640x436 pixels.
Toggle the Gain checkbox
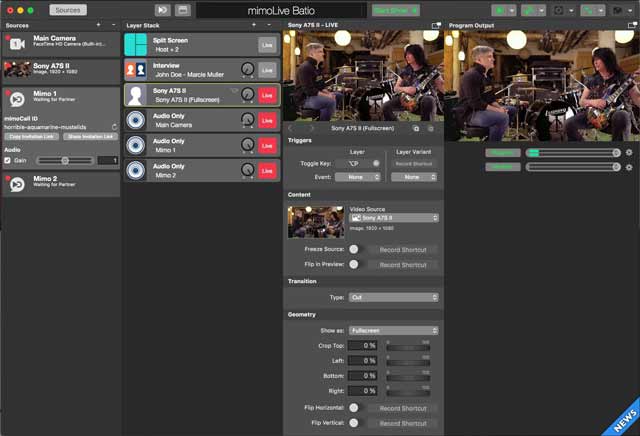click(7, 160)
